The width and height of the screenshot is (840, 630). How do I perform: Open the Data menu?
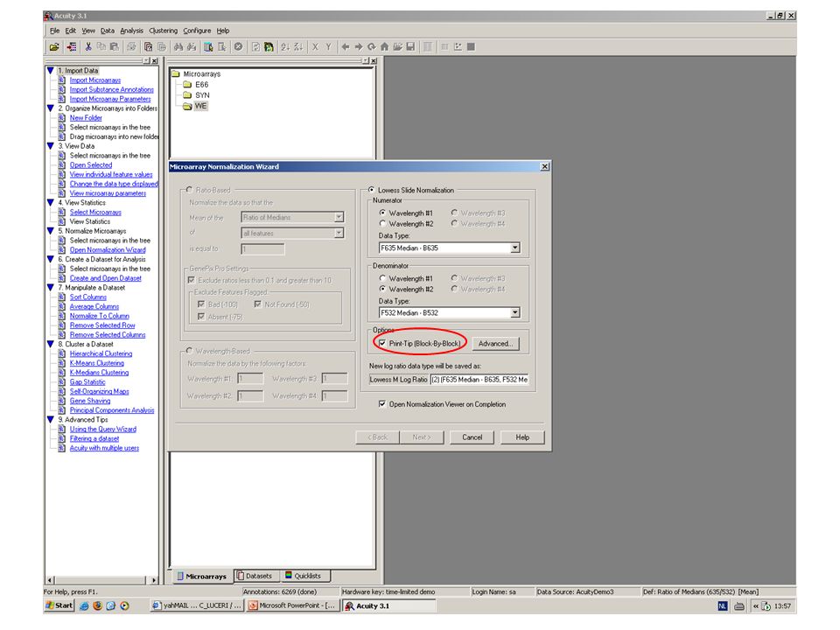point(107,31)
